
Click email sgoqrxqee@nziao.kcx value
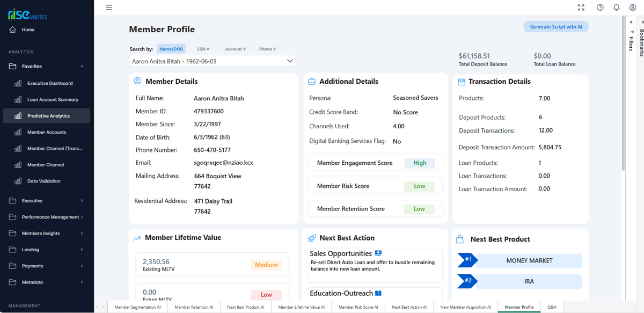point(223,163)
